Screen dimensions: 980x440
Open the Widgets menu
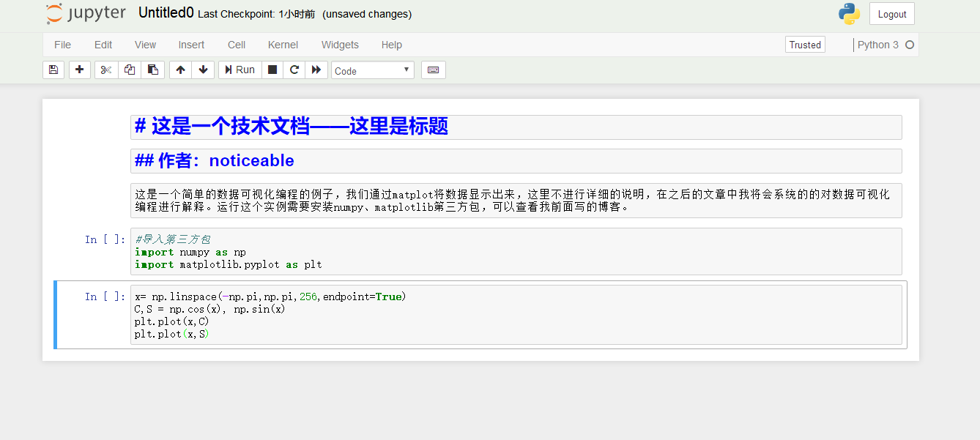(340, 45)
